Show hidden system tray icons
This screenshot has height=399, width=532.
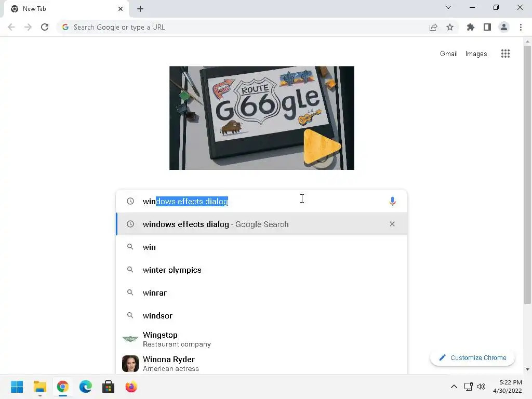[454, 387]
